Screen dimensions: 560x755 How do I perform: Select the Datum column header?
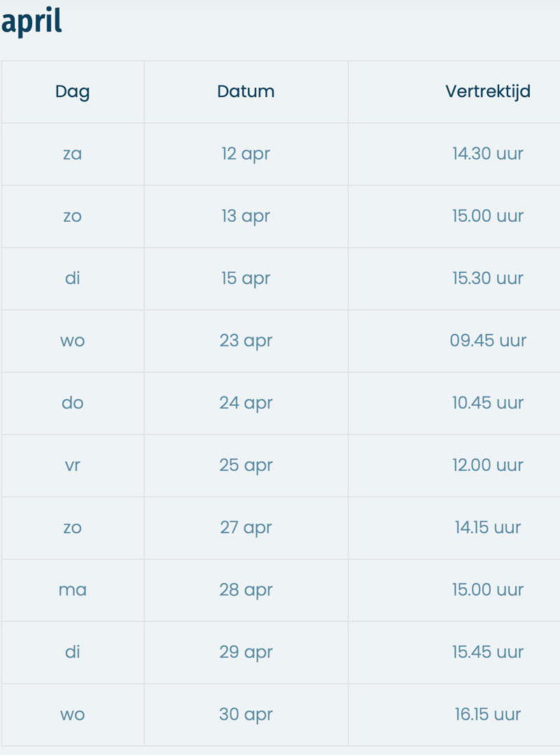point(246,91)
